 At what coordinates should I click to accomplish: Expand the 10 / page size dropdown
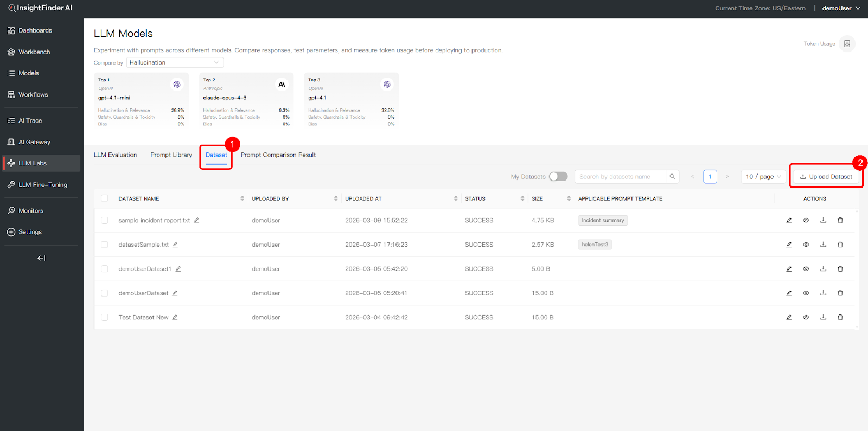[763, 177]
